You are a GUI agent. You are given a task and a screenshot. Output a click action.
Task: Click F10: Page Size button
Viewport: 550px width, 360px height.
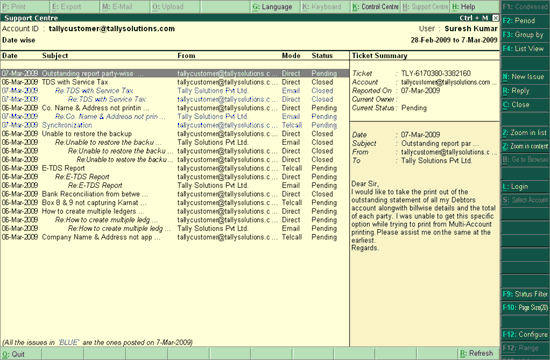click(525, 308)
